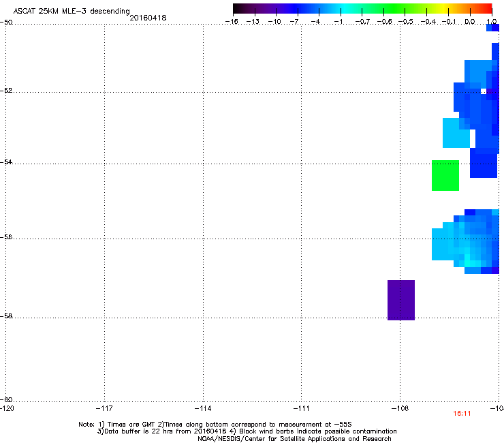The image size is (504, 443).
Task: Click the longitude label -108
Action: point(400,408)
